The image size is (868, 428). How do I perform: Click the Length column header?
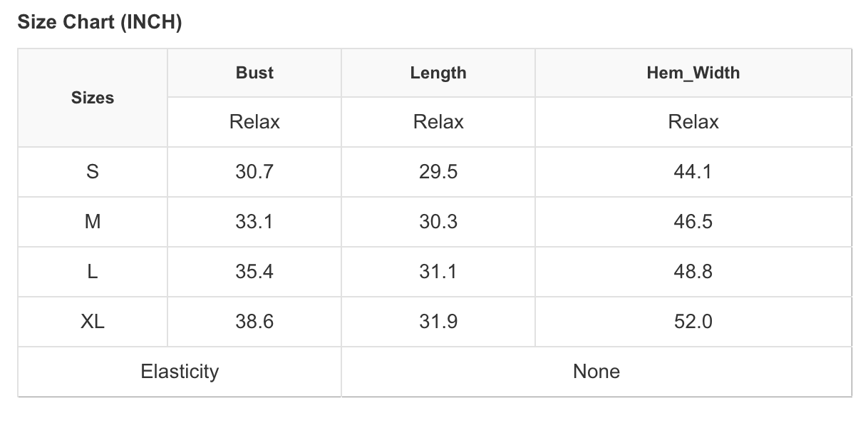tap(438, 73)
